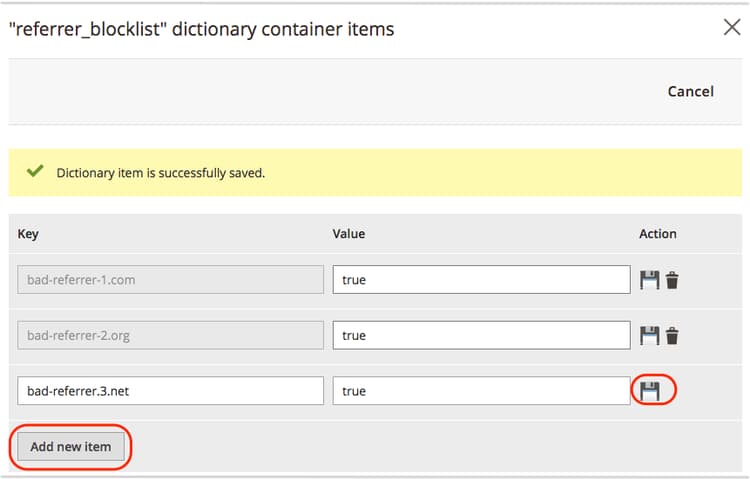Edit the value field for bad-referrer-2.org
Image resolution: width=750 pixels, height=479 pixels.
(x=481, y=336)
